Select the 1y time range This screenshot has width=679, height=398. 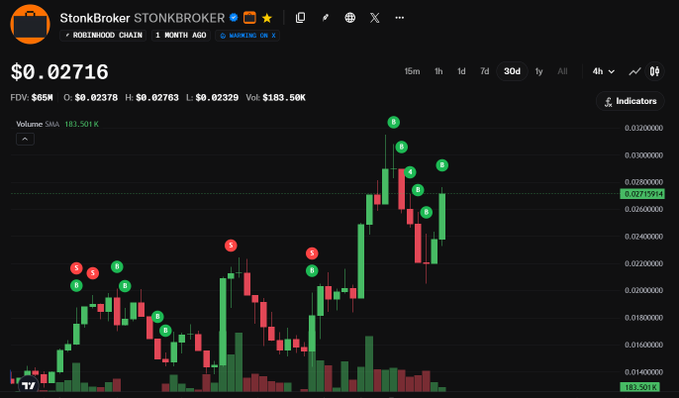click(539, 71)
